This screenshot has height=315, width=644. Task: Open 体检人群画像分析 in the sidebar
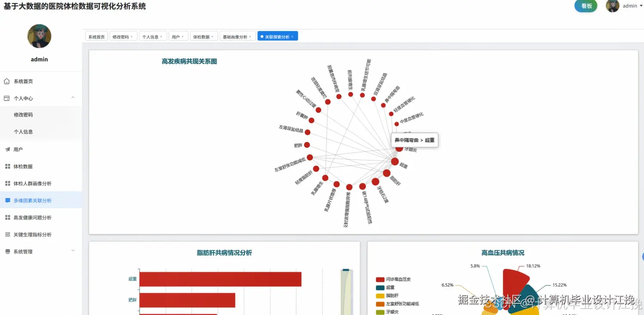pyautogui.click(x=40, y=184)
